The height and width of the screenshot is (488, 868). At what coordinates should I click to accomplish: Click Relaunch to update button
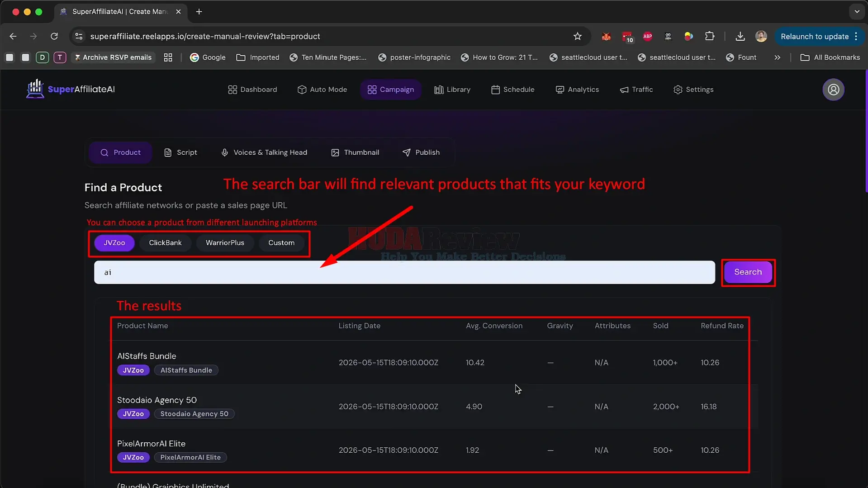[x=819, y=36]
